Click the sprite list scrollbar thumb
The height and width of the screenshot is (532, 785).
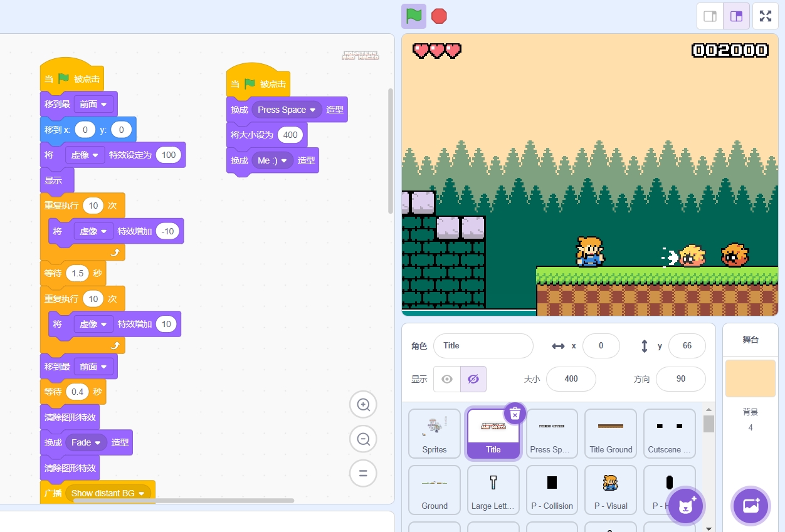pyautogui.click(x=709, y=424)
